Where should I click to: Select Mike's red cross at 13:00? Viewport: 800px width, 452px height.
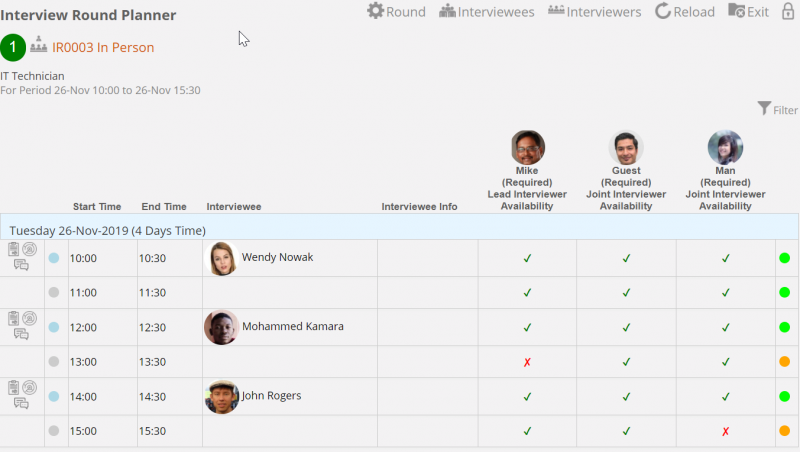pyautogui.click(x=527, y=362)
